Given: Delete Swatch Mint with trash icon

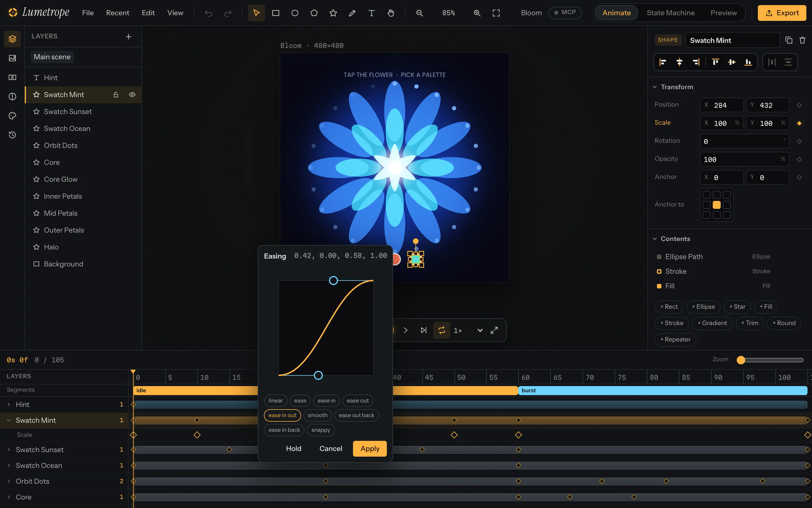Looking at the screenshot, I should (802, 40).
